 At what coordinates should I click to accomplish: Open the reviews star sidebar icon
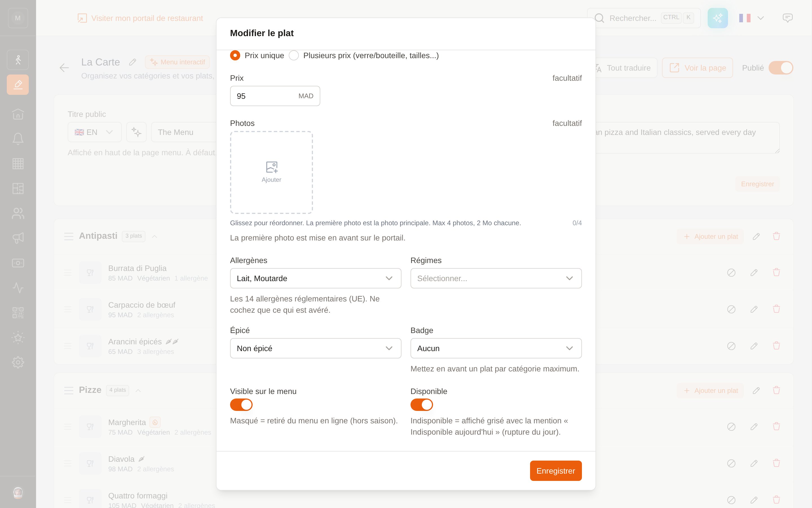18,338
